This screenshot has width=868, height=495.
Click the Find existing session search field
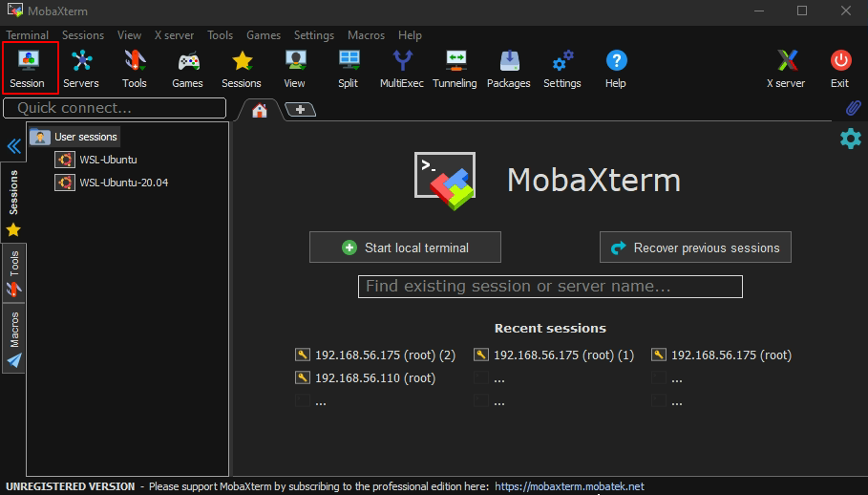pyautogui.click(x=550, y=287)
